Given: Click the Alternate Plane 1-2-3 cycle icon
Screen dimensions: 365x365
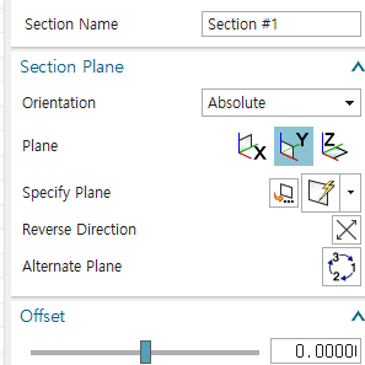Looking at the screenshot, I should (x=341, y=267).
